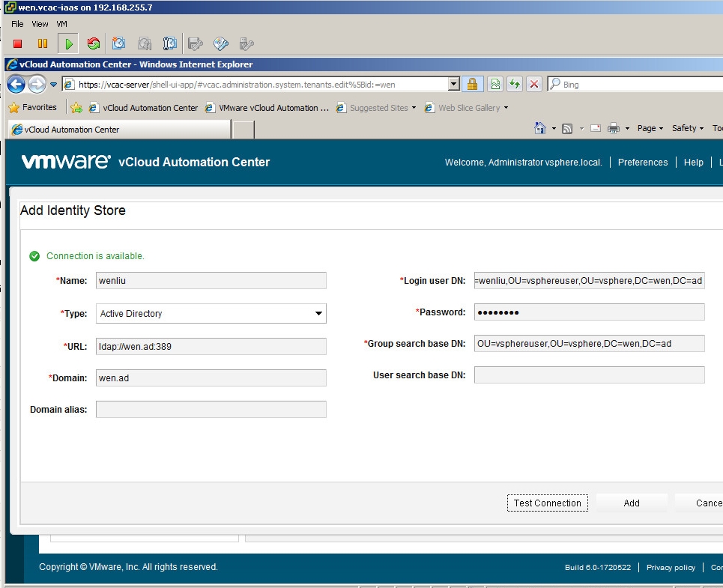Open the File menu

[17, 24]
